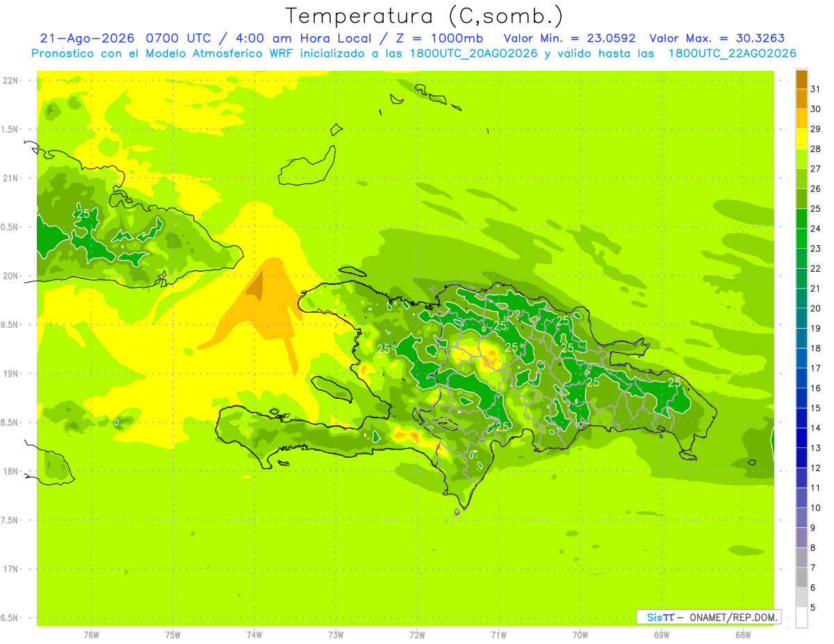The height and width of the screenshot is (644, 834).
Task: Click the legend swatch between 26 and 27
Action: pyautogui.click(x=801, y=179)
